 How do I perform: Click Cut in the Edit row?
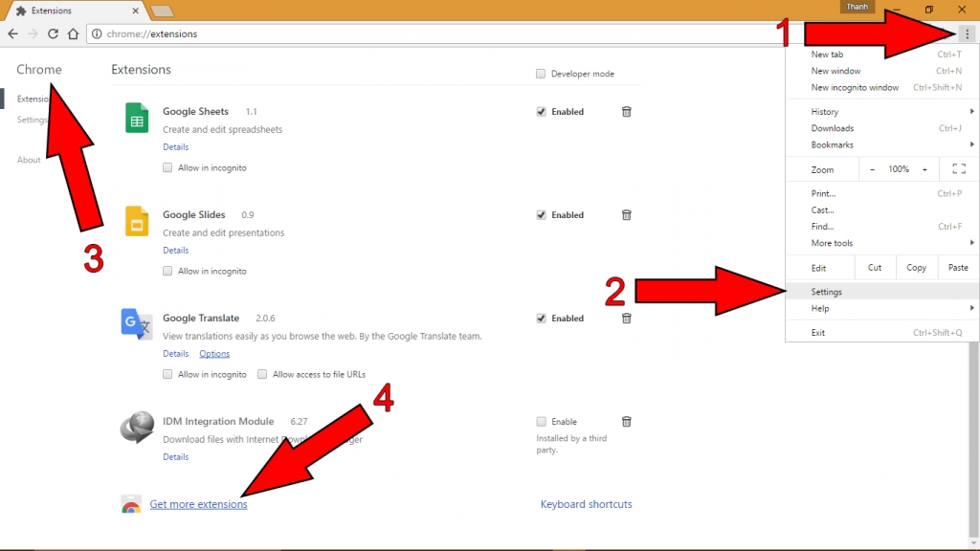tap(875, 268)
